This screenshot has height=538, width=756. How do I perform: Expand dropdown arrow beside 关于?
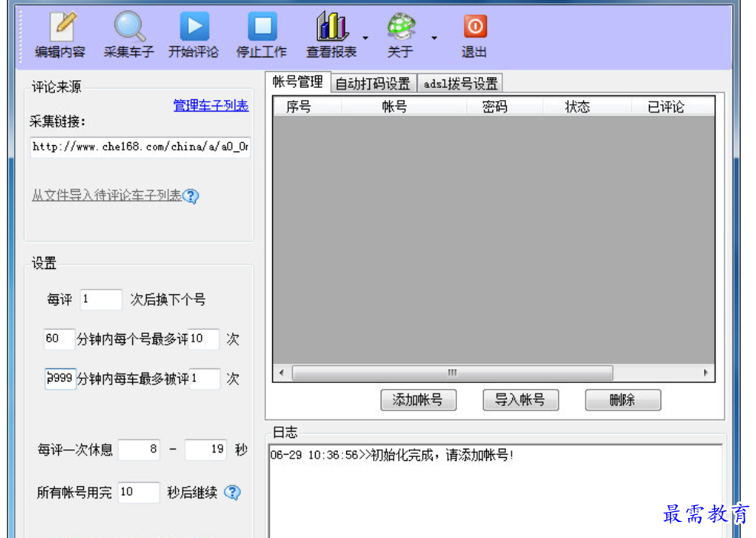pos(433,37)
